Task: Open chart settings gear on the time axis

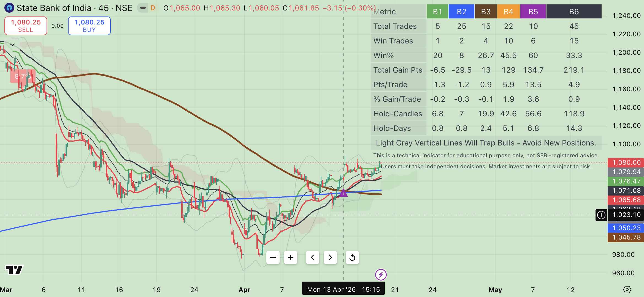Action: point(627,290)
